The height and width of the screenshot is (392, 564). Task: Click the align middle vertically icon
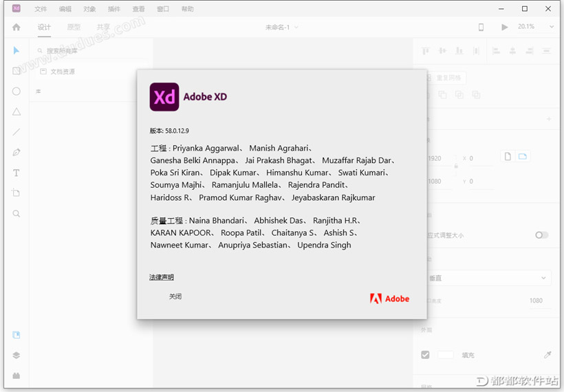(442, 51)
